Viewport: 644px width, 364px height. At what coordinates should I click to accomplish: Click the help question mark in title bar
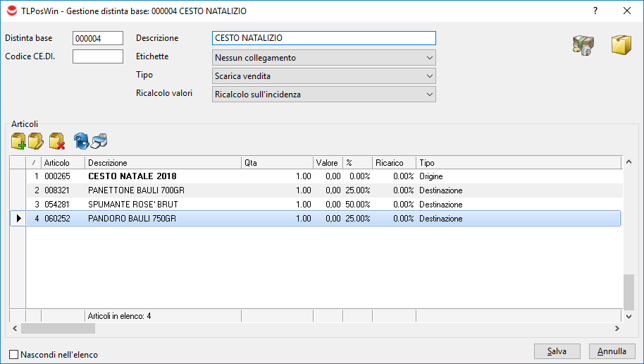[x=595, y=11]
